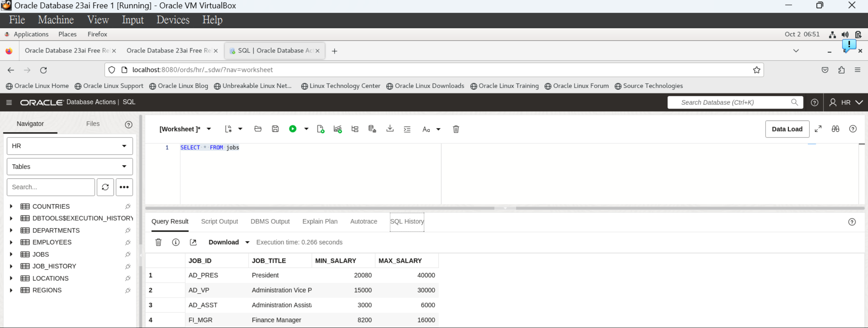Viewport: 868px width, 328px height.
Task: Switch to DBMS Output tab
Action: (270, 221)
